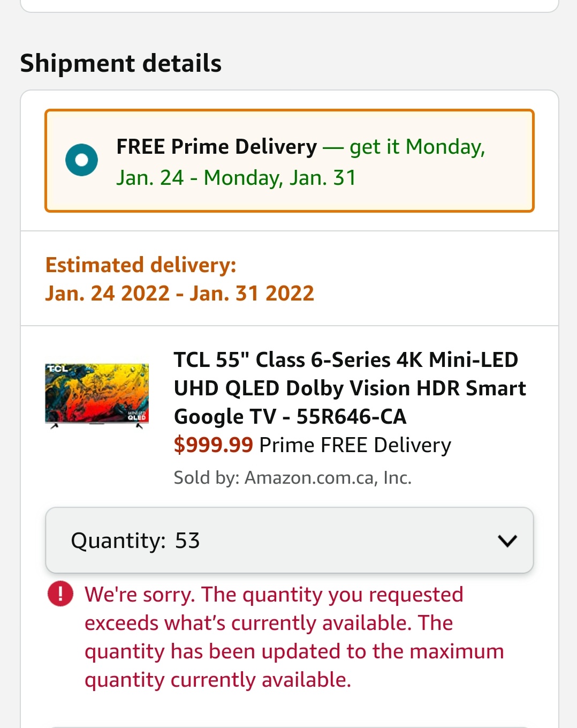Click the number 53 in quantity box
This screenshot has width=577, height=728.
(x=187, y=541)
